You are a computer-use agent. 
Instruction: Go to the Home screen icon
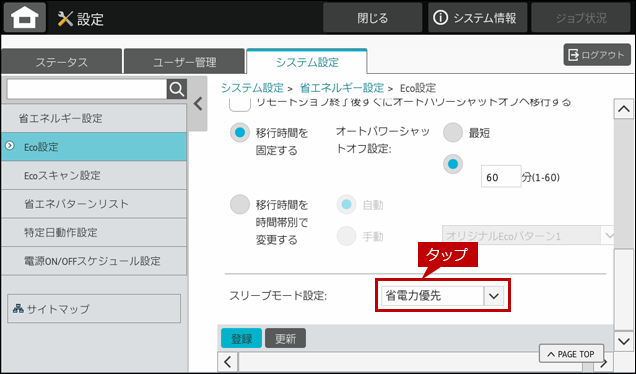pyautogui.click(x=25, y=17)
